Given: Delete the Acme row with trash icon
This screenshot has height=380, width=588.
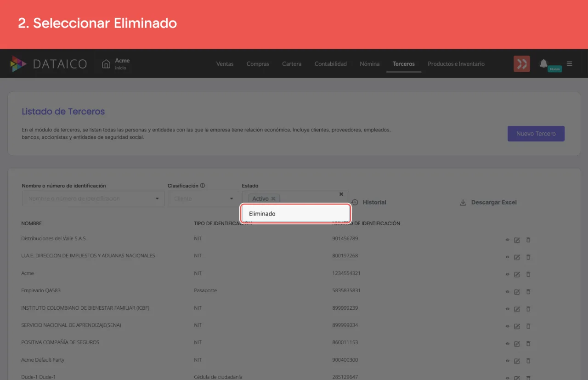Looking at the screenshot, I should (528, 274).
